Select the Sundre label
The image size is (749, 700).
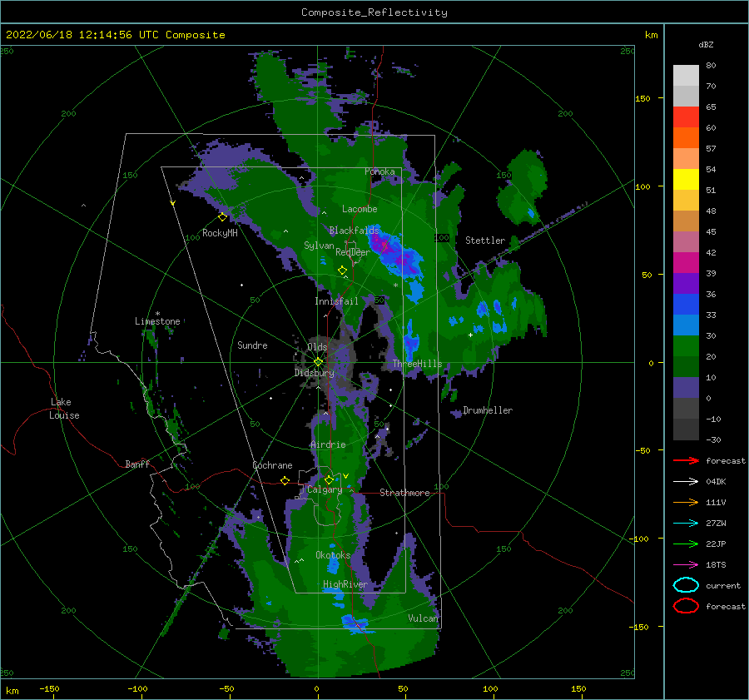[x=252, y=345]
